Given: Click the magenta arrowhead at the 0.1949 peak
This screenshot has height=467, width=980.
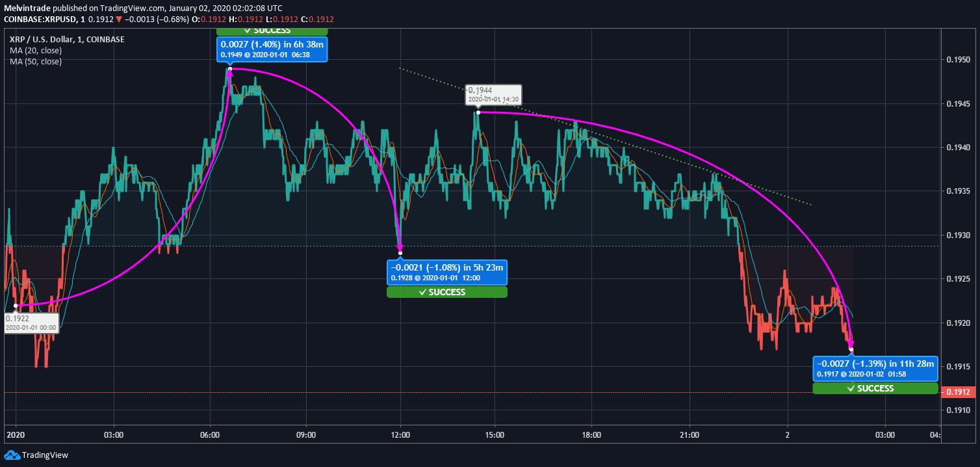Looking at the screenshot, I should click(229, 71).
